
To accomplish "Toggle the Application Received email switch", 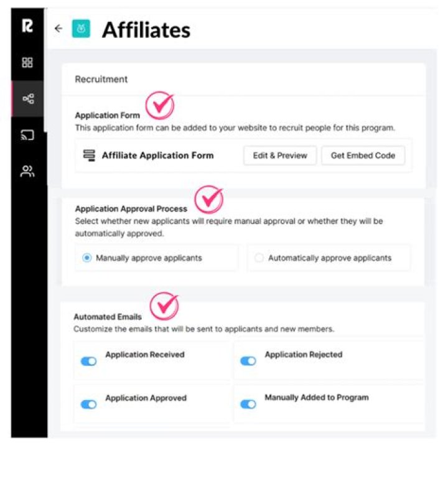I will pyautogui.click(x=89, y=361).
